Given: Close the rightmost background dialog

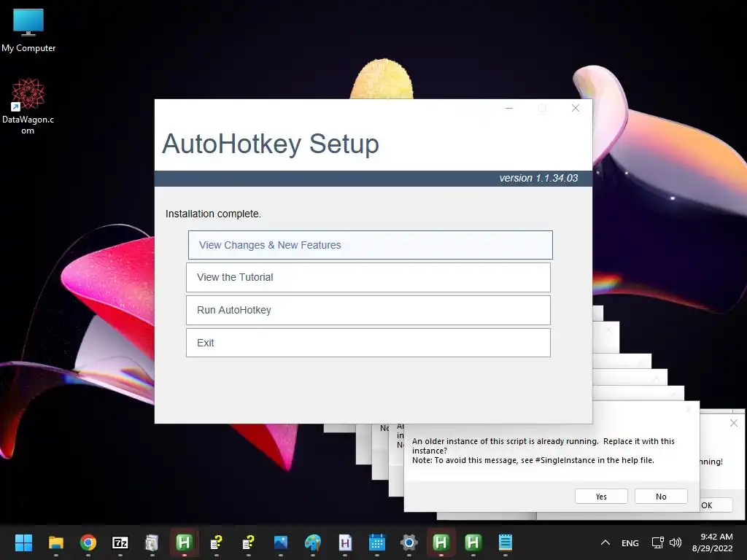Looking at the screenshot, I should click(734, 423).
